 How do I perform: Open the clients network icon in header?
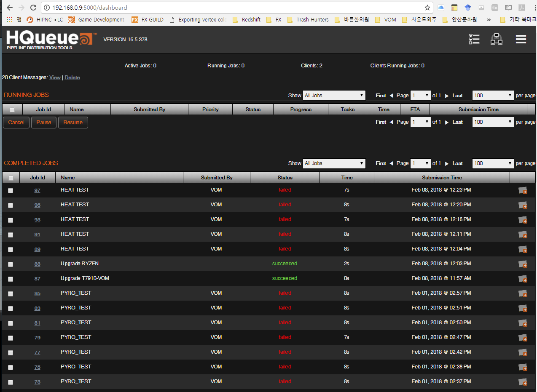point(497,39)
